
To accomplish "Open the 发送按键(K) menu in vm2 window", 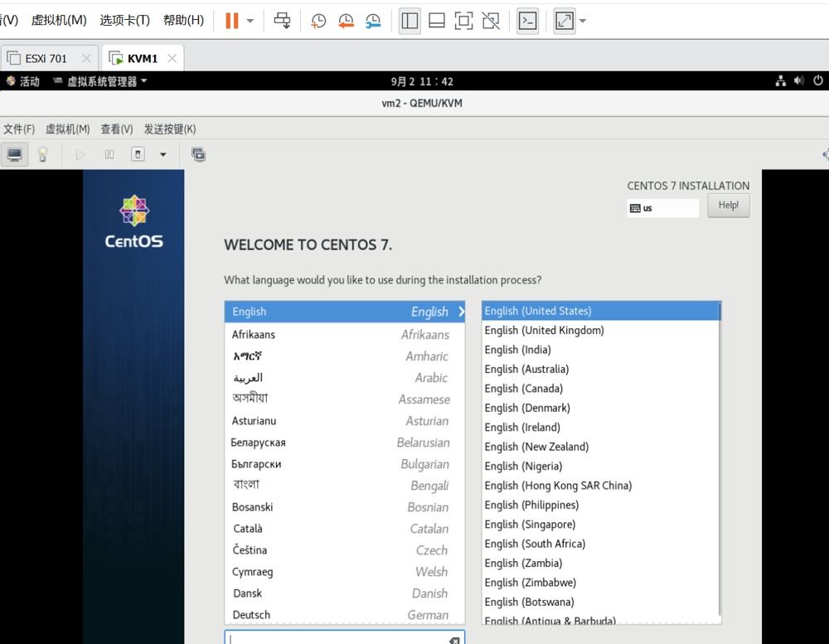I will pos(170,129).
